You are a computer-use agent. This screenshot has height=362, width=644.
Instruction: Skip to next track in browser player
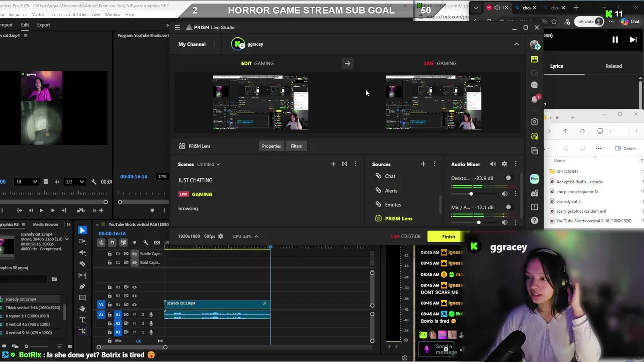633,40
